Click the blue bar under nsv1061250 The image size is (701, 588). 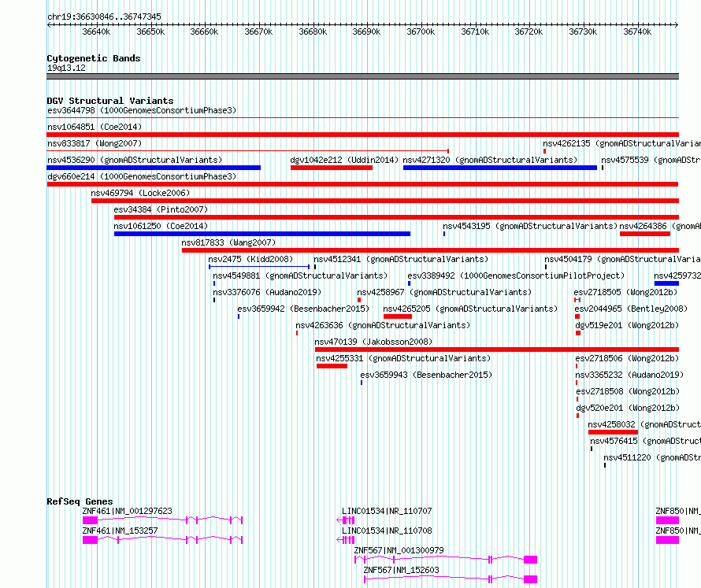[x=262, y=234]
